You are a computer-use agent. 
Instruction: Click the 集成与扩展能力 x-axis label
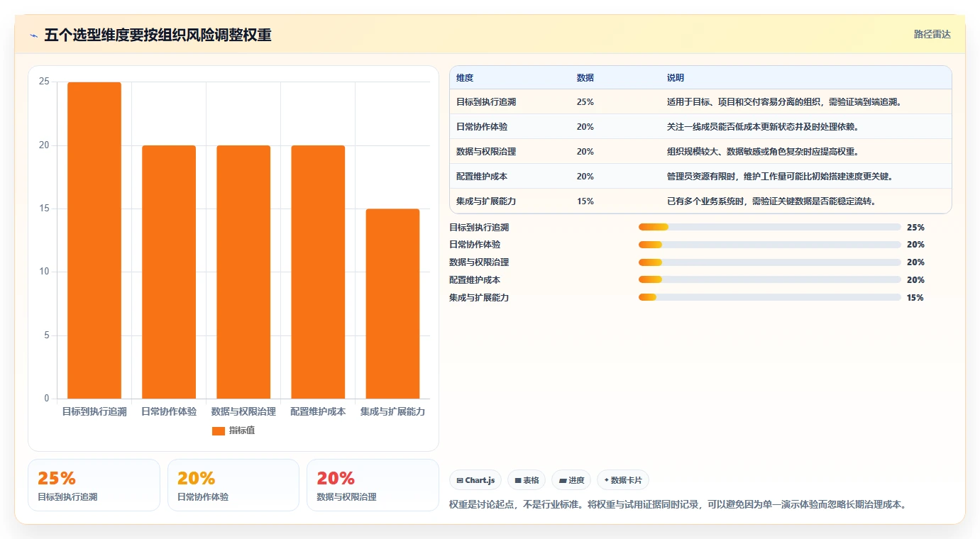click(392, 411)
